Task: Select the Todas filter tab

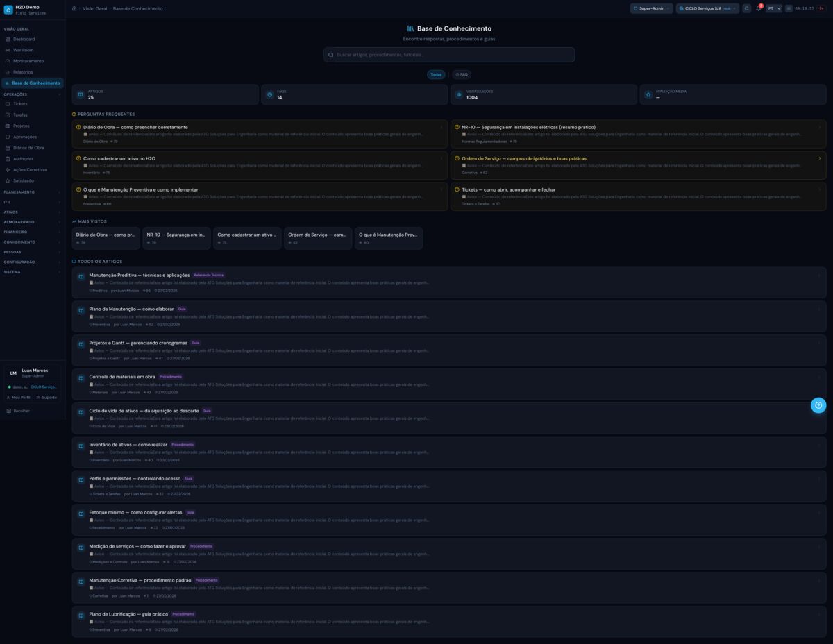Action: pos(436,74)
